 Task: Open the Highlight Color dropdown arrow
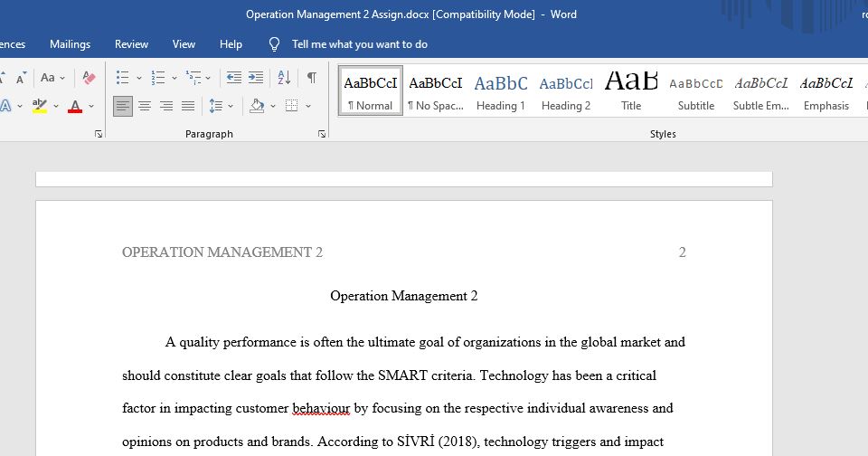[x=56, y=106]
